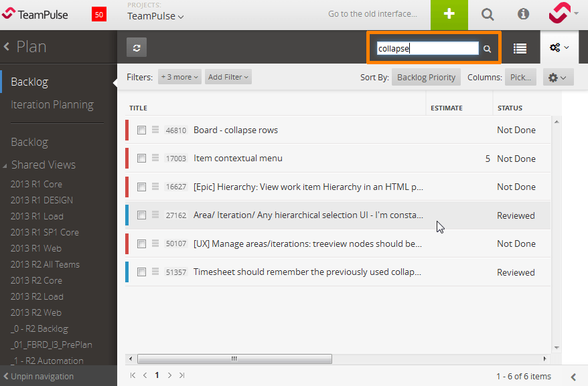588x386 pixels.
Task: Open shared view _01_FBRD_I3_PrePlan
Action: pos(52,345)
